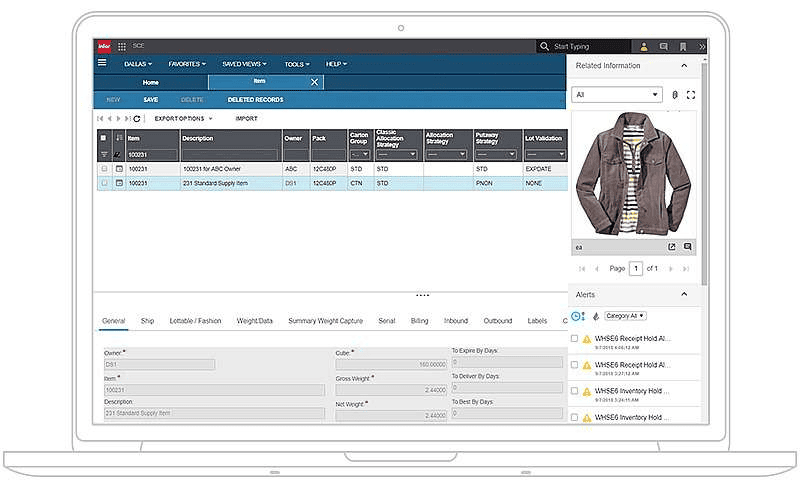Open the Category All alerts dropdown
Image resolution: width=800 pixels, height=489 pixels.
coord(626,316)
